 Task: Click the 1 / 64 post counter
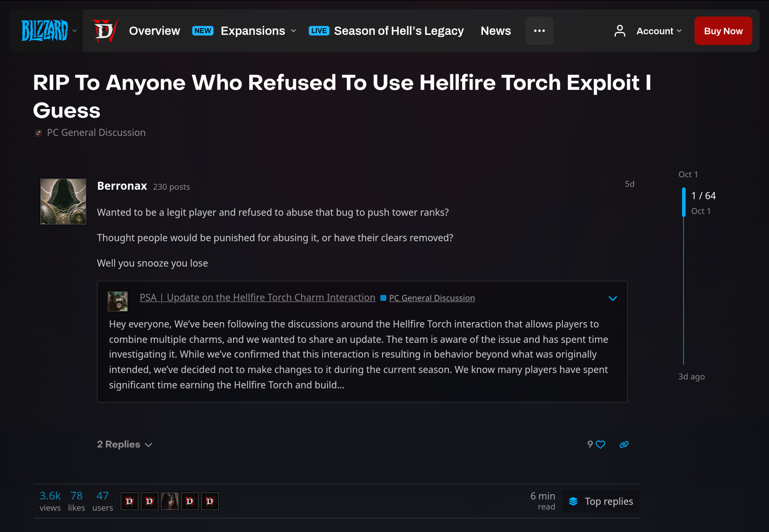[x=703, y=196]
